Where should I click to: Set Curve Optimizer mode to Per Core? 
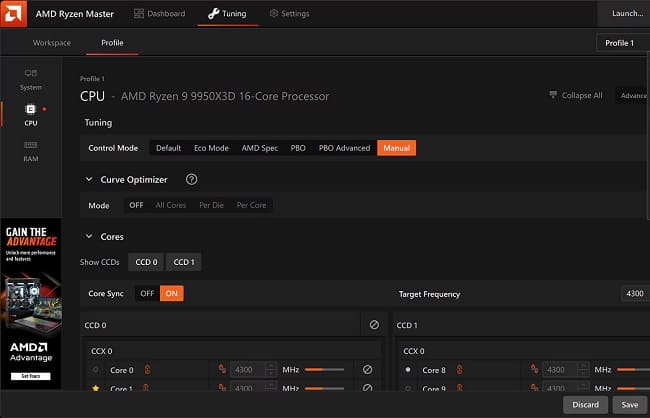251,205
